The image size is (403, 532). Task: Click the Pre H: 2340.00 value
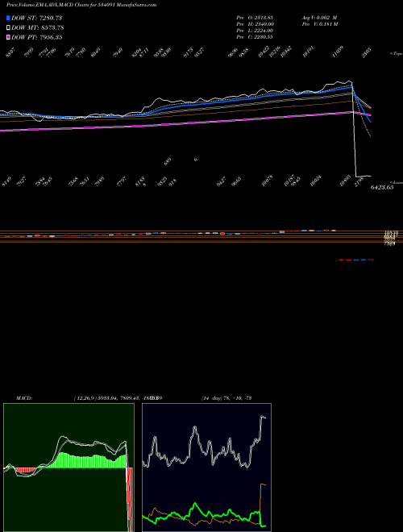coord(255,24)
